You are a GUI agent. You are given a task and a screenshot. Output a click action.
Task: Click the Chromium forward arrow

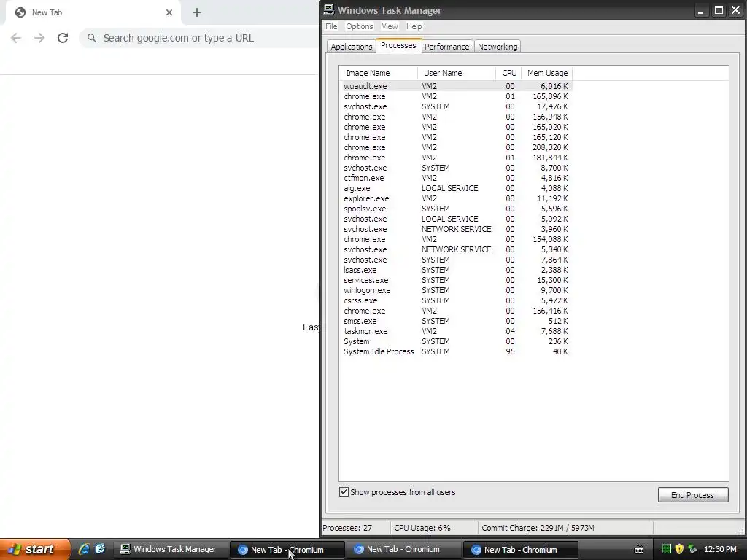39,38
